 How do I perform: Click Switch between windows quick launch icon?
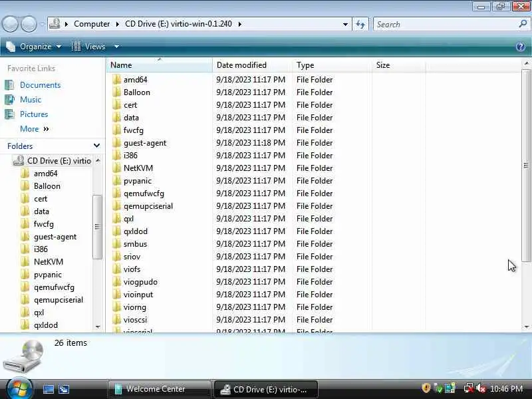pos(64,389)
